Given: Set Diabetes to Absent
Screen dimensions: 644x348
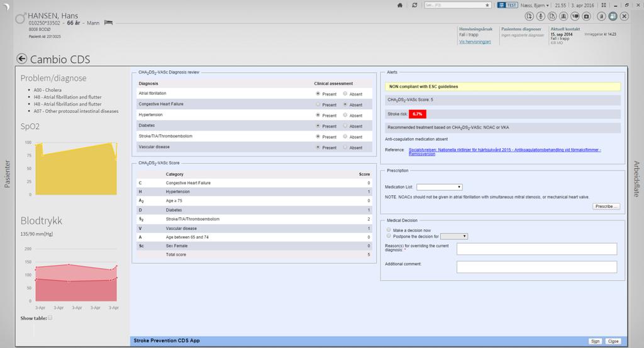Looking at the screenshot, I should (345, 126).
